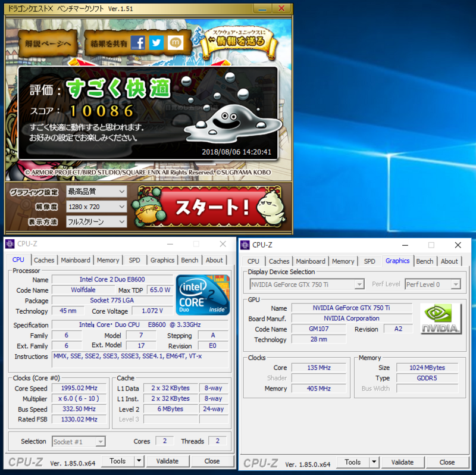Click Tools button in left CPU-Z
476x475 pixels.
118,461
